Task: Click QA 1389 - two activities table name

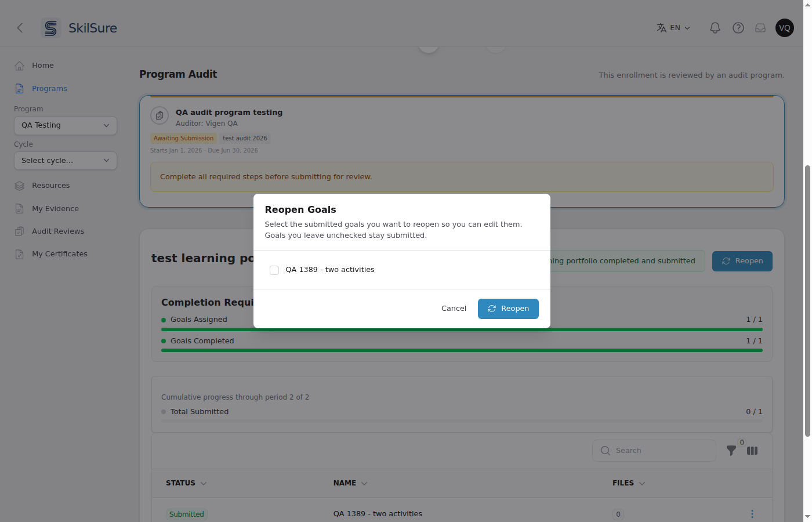Action: point(378,514)
